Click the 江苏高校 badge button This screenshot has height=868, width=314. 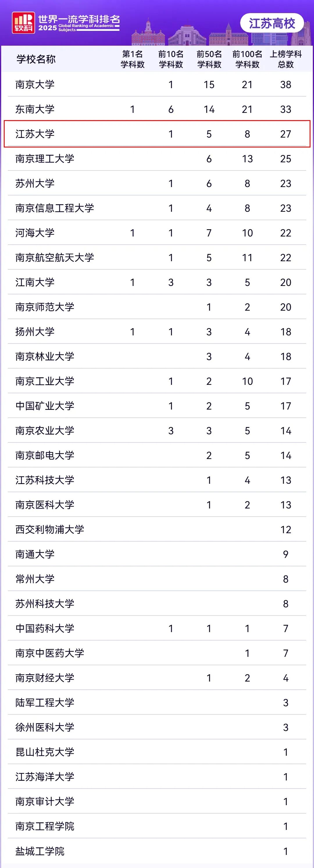click(272, 23)
